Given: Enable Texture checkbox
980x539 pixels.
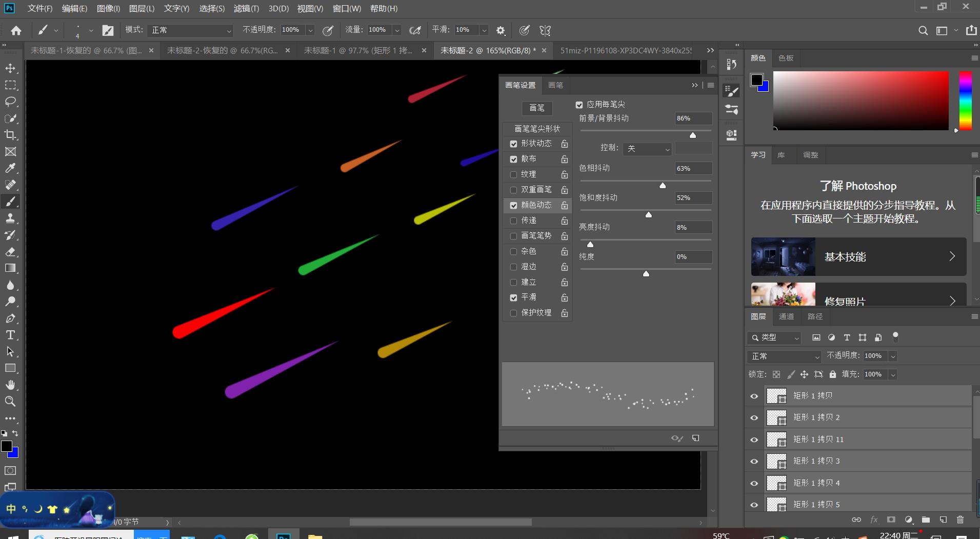Looking at the screenshot, I should (513, 174).
